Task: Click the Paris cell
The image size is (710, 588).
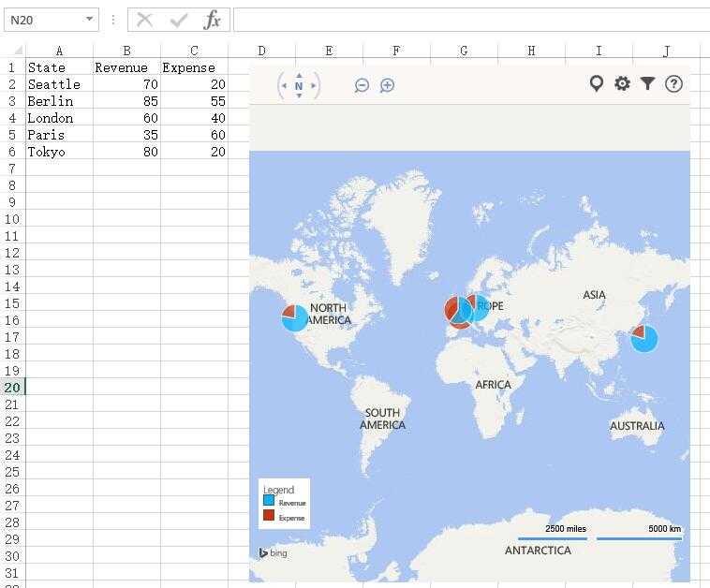Action: [59, 135]
